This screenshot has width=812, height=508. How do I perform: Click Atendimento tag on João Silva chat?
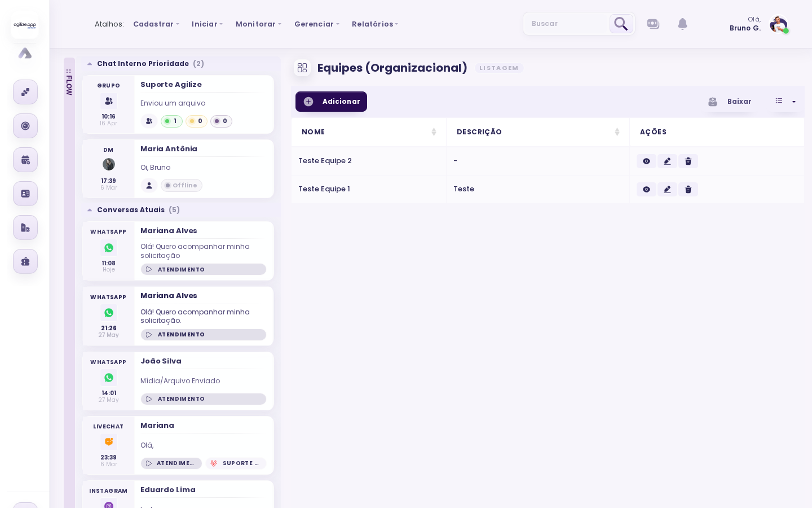[x=204, y=399]
